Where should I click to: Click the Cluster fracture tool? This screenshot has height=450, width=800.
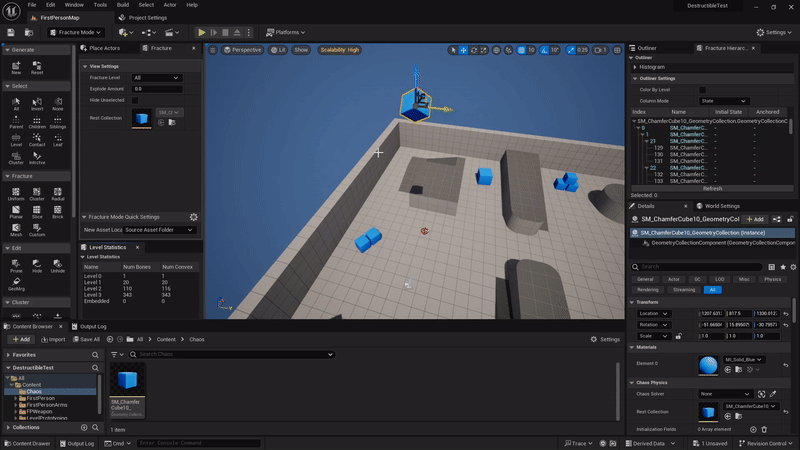[37, 194]
